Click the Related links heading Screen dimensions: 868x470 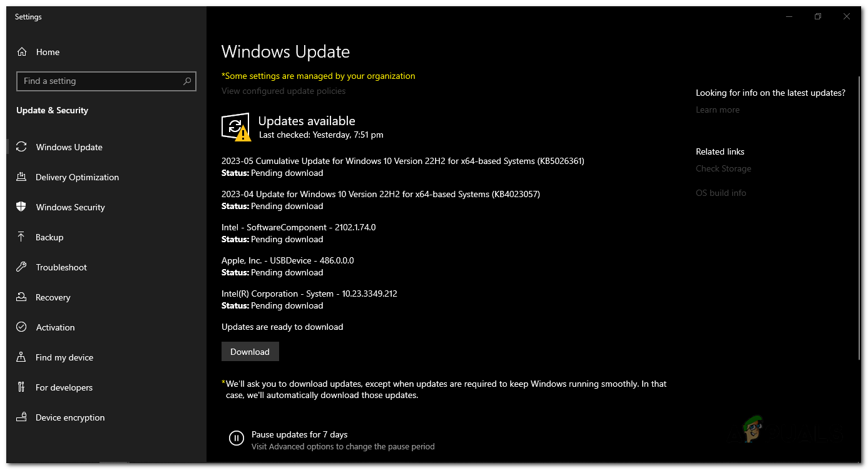[x=720, y=151]
